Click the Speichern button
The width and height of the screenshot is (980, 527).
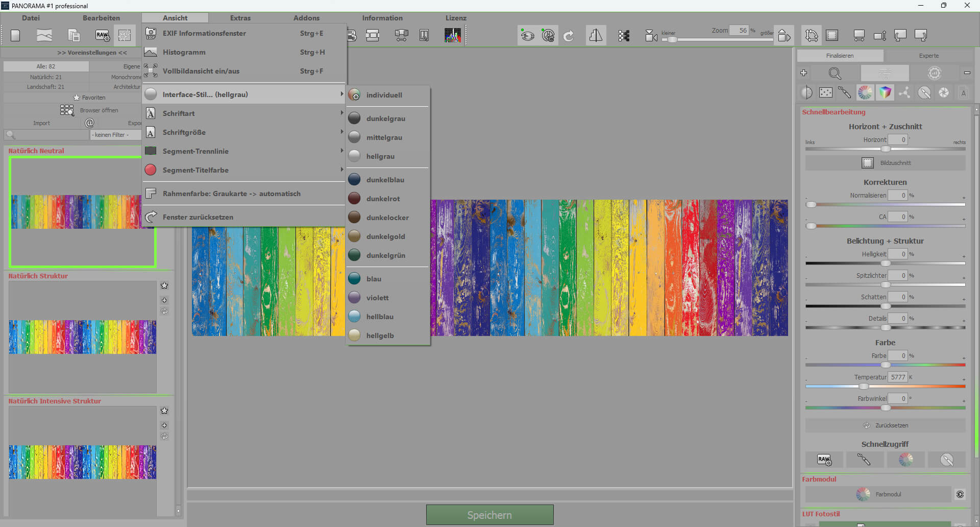[x=489, y=515]
